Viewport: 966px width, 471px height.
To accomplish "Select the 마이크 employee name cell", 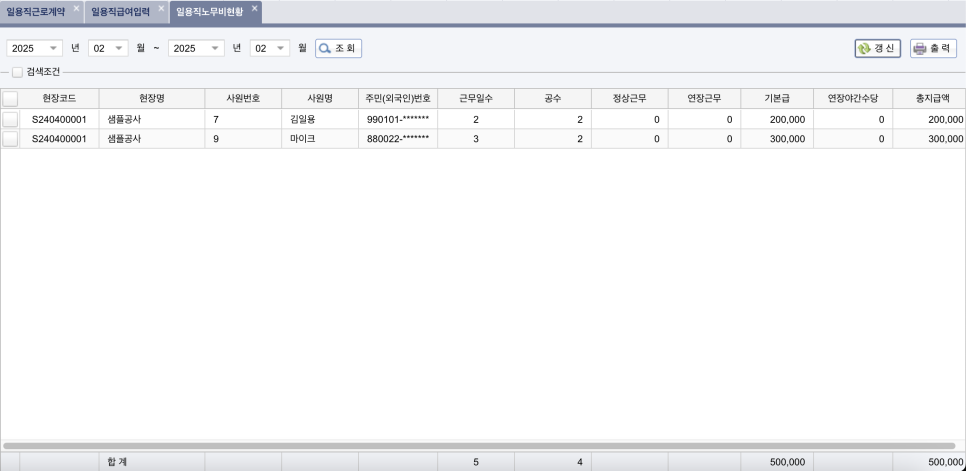I will [320, 139].
